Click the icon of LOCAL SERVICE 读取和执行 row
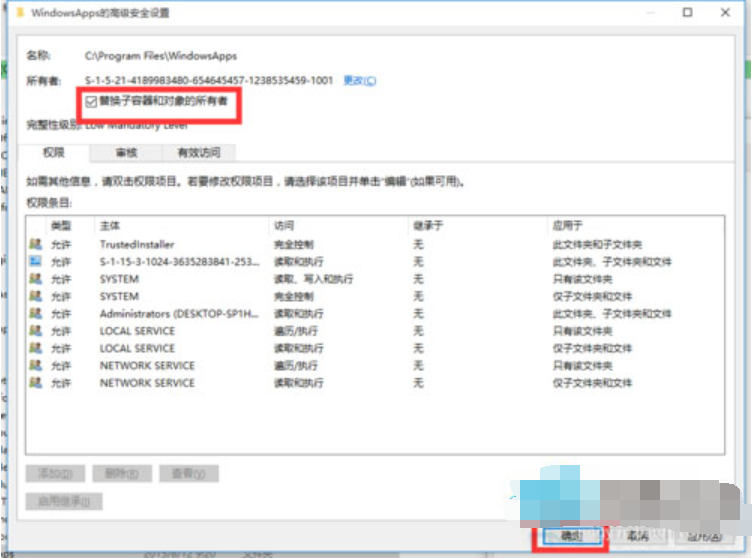 coord(35,348)
